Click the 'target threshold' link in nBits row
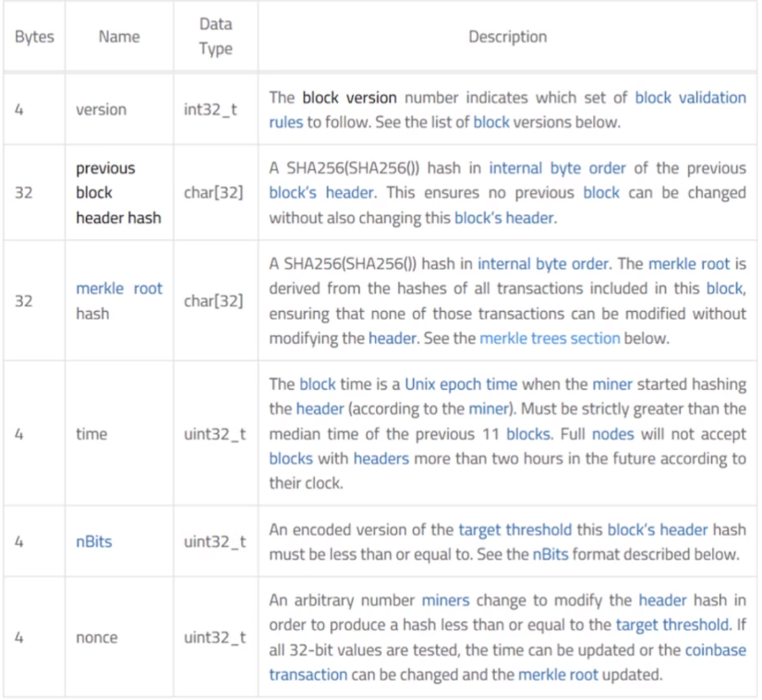The image size is (762, 700). [515, 529]
